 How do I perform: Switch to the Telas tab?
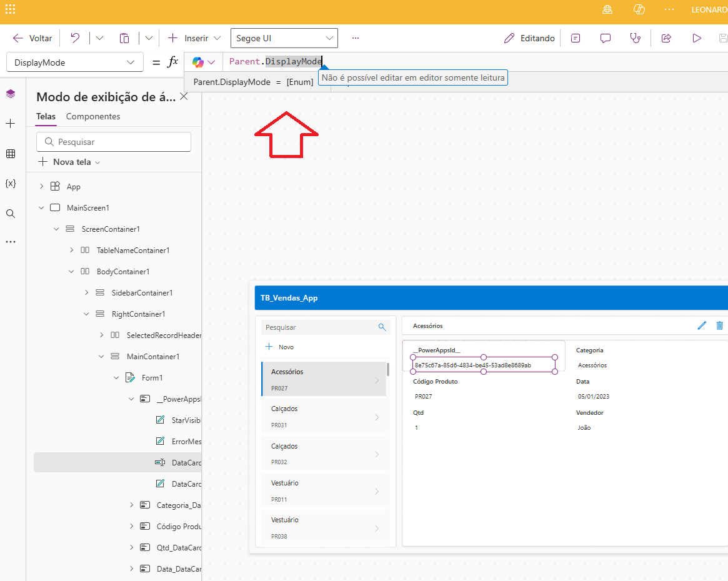coord(46,116)
